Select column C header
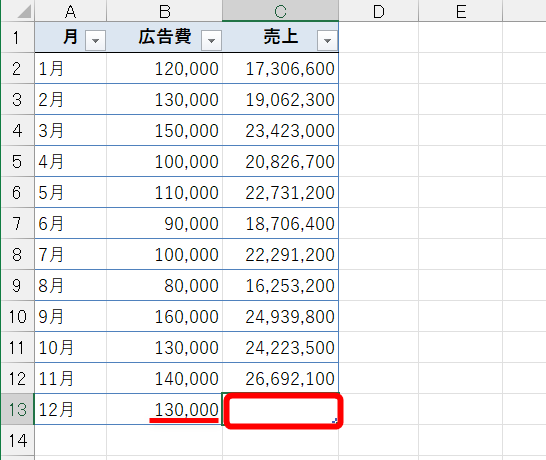Image resolution: width=546 pixels, height=460 pixels. point(281,11)
